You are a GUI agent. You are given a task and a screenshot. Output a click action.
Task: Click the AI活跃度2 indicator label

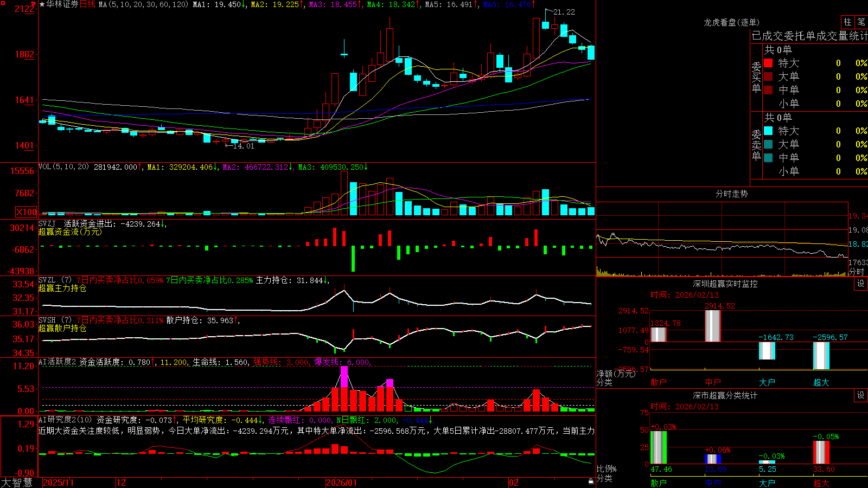point(58,362)
